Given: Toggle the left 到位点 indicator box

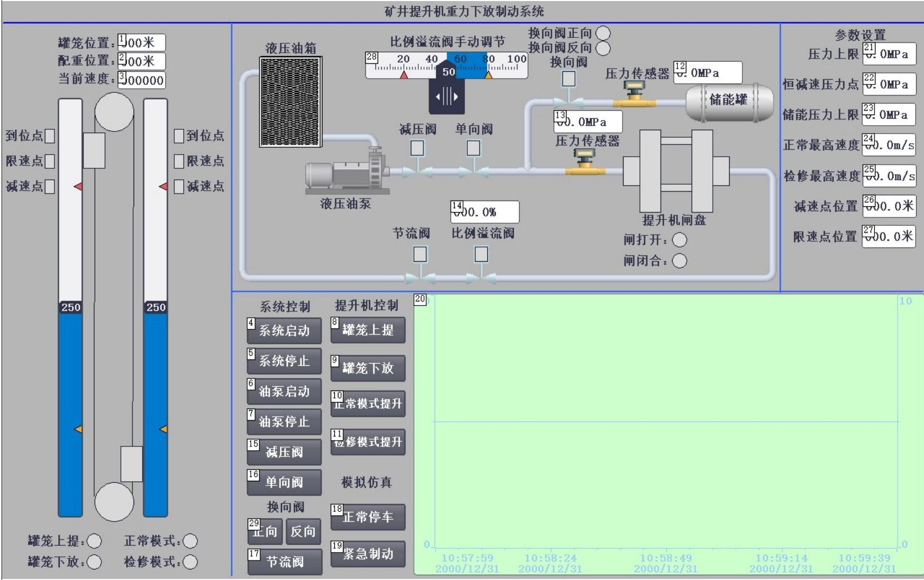Looking at the screenshot, I should click(x=50, y=136).
